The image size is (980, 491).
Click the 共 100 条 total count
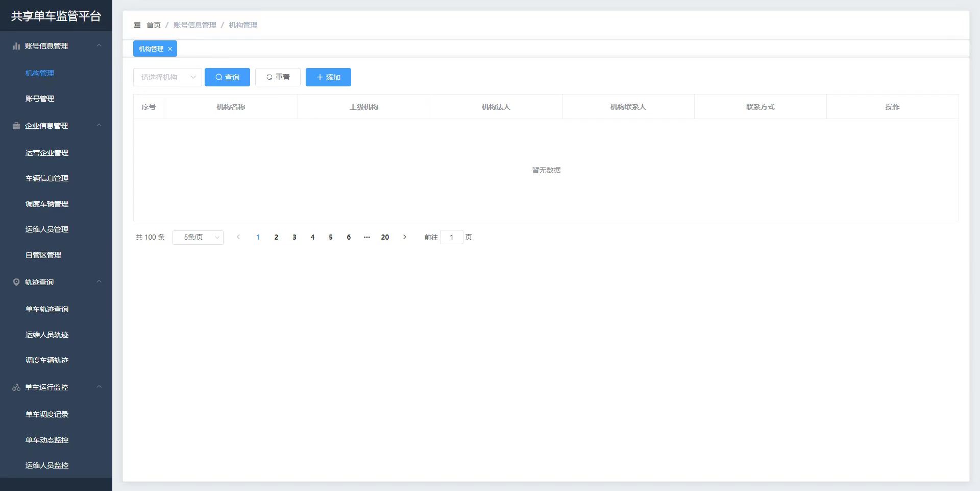(x=150, y=237)
